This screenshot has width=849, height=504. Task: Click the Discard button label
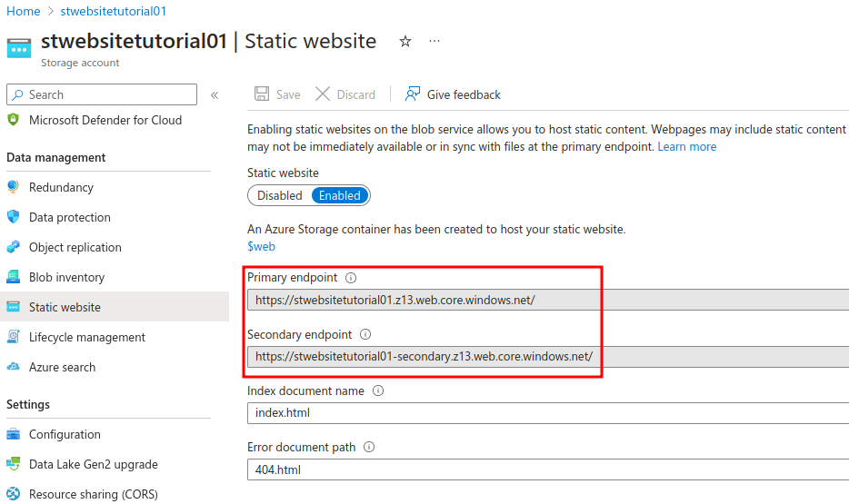coord(355,94)
